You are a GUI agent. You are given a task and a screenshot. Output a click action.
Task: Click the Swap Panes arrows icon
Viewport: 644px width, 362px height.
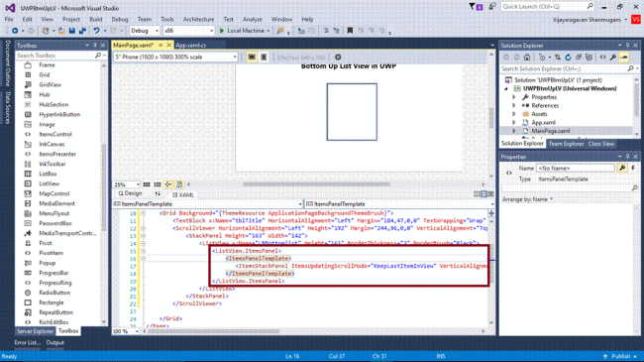click(158, 193)
